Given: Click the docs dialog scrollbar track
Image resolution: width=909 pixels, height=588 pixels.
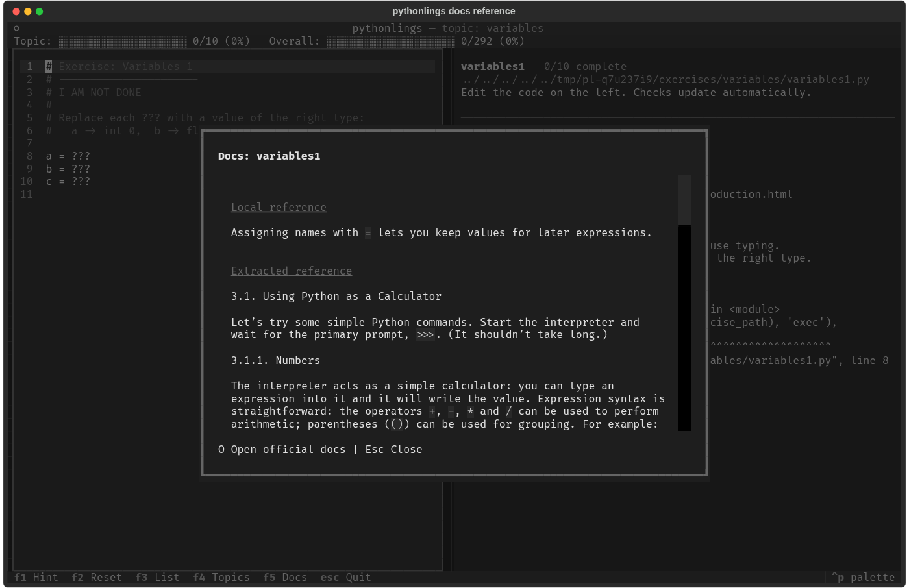Looking at the screenshot, I should click(x=684, y=328).
